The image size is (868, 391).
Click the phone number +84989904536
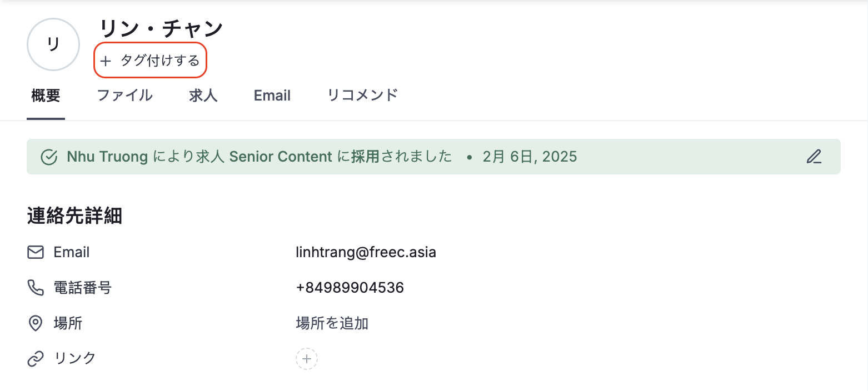[x=350, y=288]
